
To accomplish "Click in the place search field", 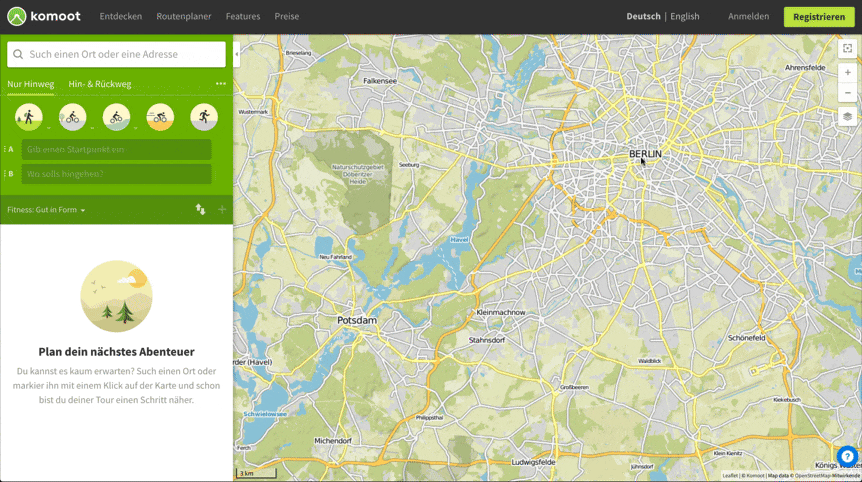I will pyautogui.click(x=120, y=54).
